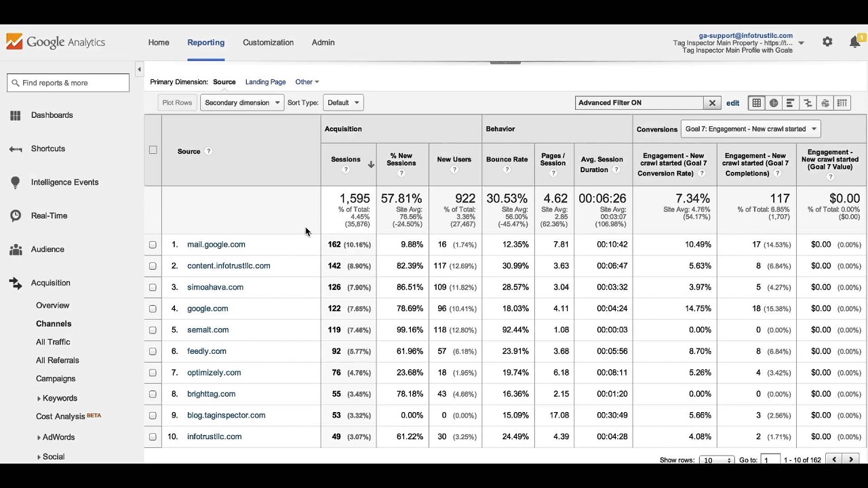Switch to comparison view icon

coord(808,103)
